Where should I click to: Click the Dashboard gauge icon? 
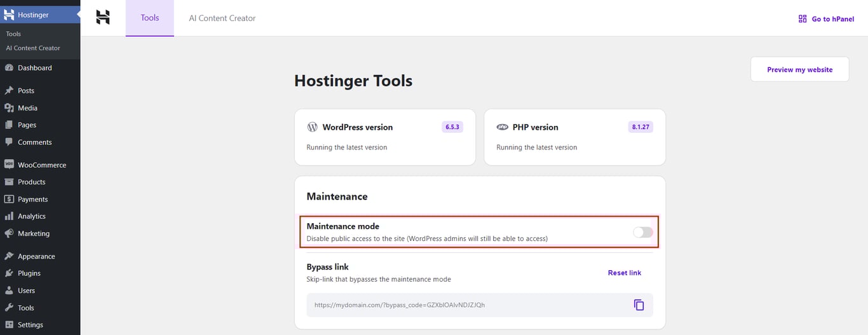(9, 67)
